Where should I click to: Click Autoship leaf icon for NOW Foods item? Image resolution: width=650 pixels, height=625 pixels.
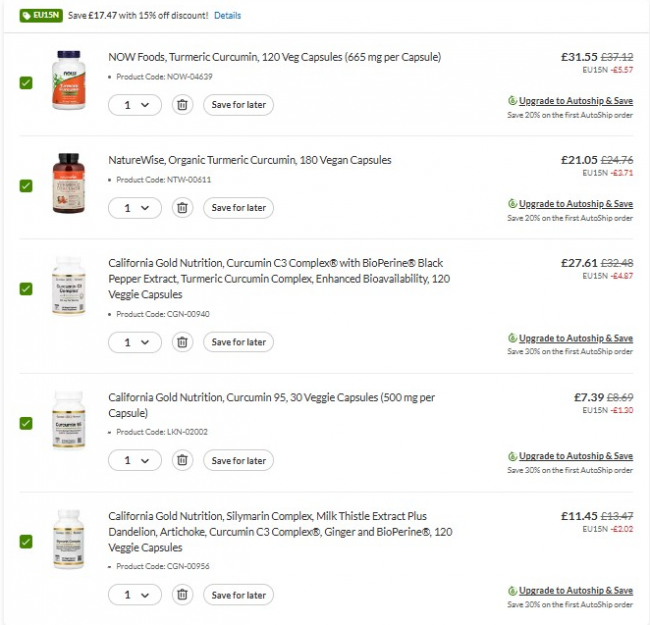[x=512, y=101]
